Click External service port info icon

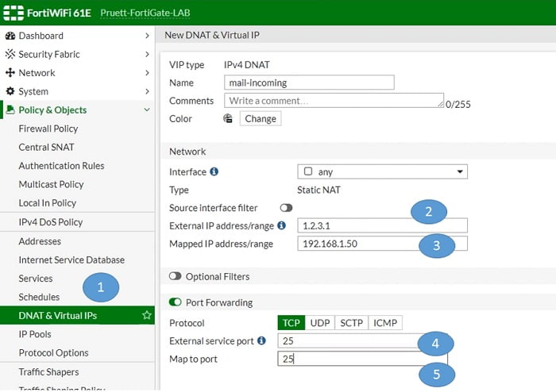[x=261, y=340]
